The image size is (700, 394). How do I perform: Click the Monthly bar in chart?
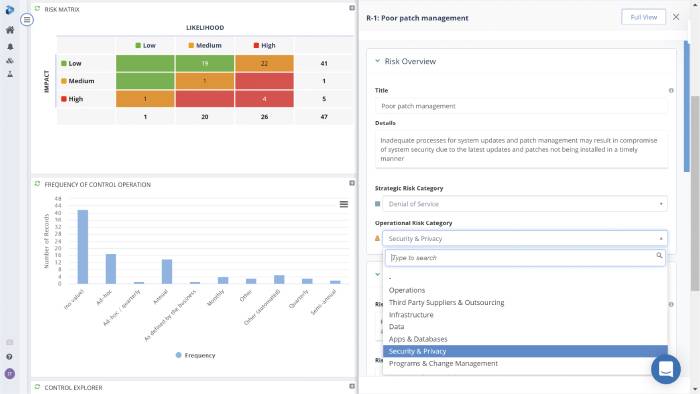(x=223, y=280)
